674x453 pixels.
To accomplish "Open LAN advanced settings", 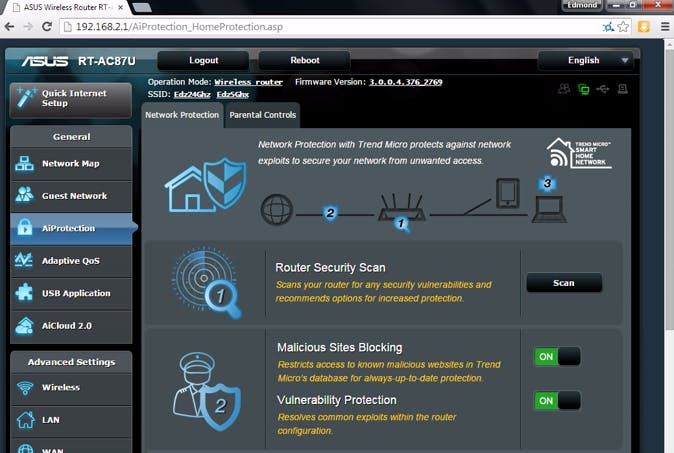I will pos(71,420).
